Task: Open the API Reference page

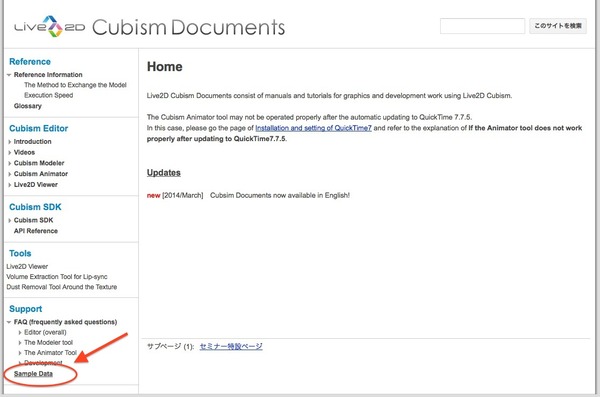Action: (x=36, y=231)
